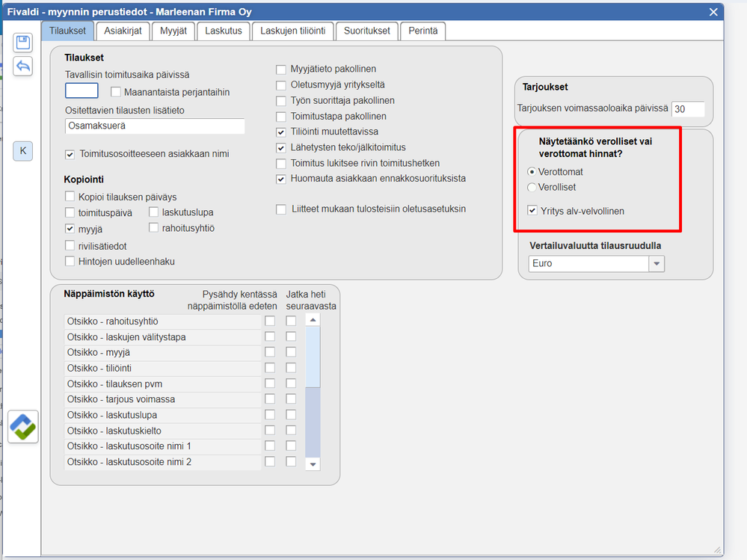The width and height of the screenshot is (747, 560).
Task: Check Toimitus lukitsee rivin toimitushetken
Action: click(x=281, y=164)
